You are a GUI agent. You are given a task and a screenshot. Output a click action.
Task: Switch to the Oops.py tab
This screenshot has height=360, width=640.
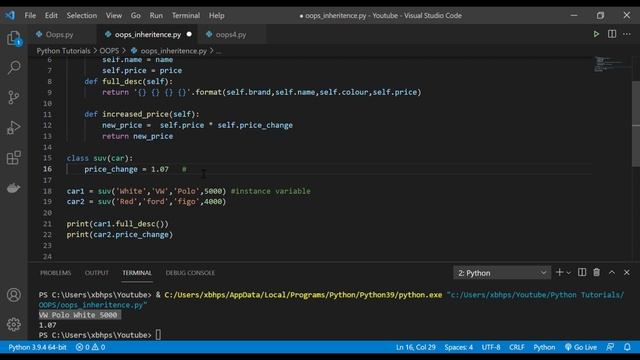coord(59,35)
